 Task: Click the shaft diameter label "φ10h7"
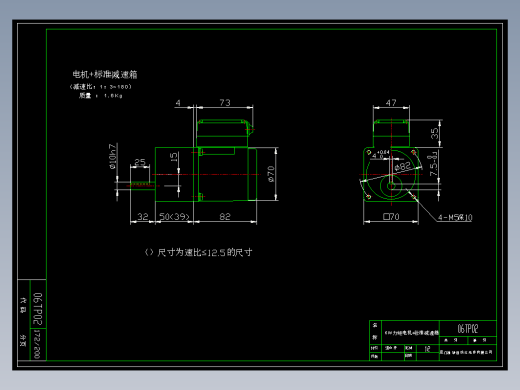(113, 156)
